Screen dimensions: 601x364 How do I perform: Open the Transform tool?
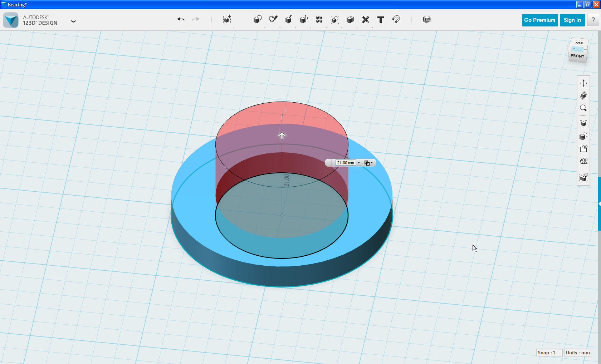coord(227,20)
